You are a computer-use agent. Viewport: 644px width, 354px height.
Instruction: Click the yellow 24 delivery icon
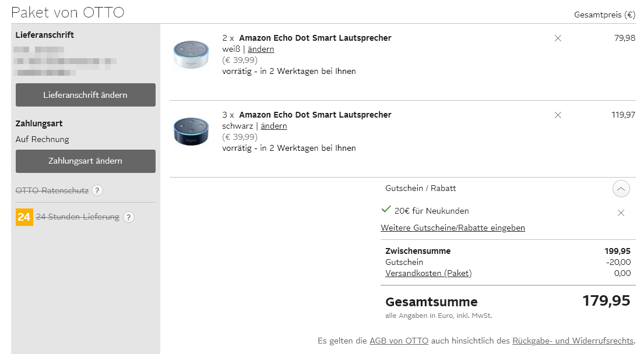click(24, 217)
